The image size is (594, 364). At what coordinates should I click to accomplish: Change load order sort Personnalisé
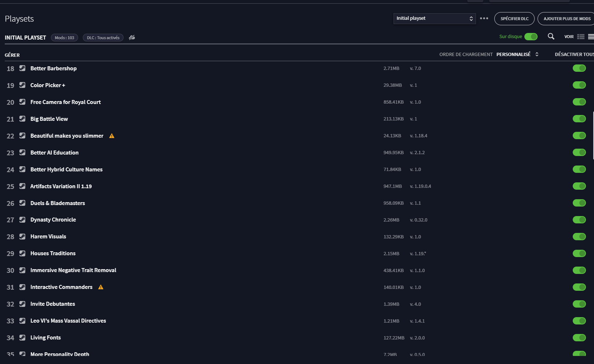click(517, 54)
